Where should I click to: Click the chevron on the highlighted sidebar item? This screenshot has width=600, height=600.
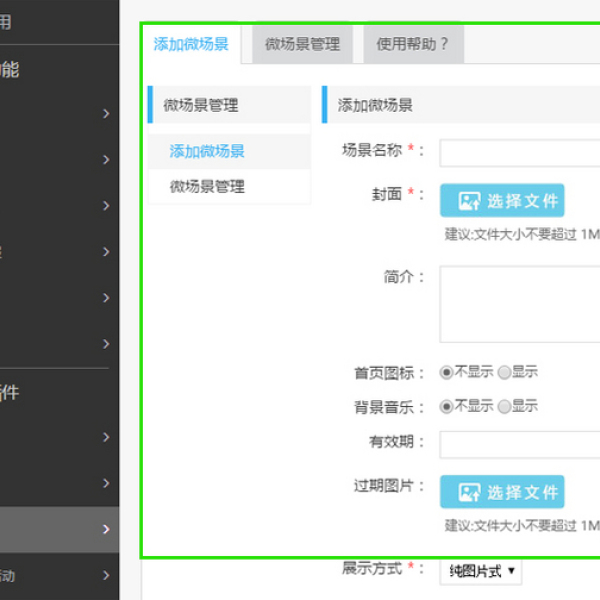tap(106, 529)
